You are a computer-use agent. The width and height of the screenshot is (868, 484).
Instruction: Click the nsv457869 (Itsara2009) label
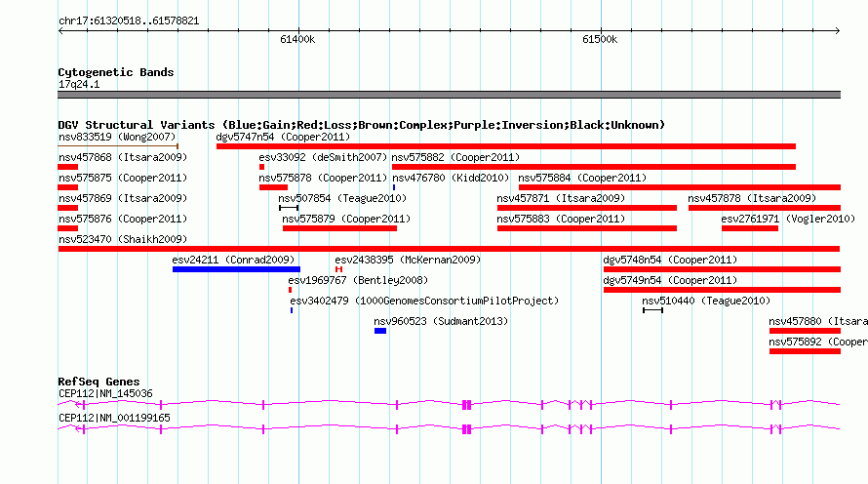(123, 198)
